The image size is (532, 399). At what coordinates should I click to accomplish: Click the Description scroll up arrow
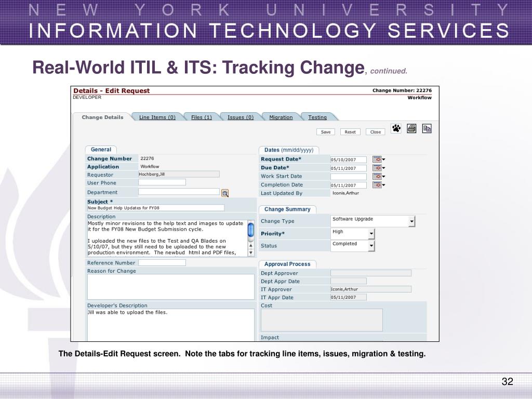(251, 246)
